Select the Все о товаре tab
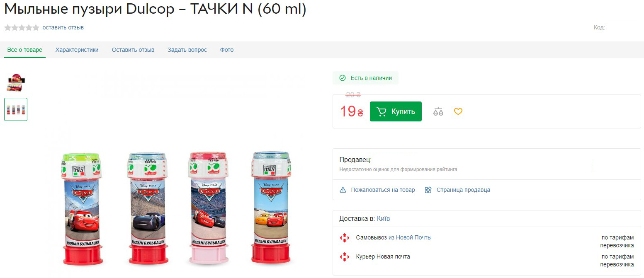 click(x=25, y=50)
